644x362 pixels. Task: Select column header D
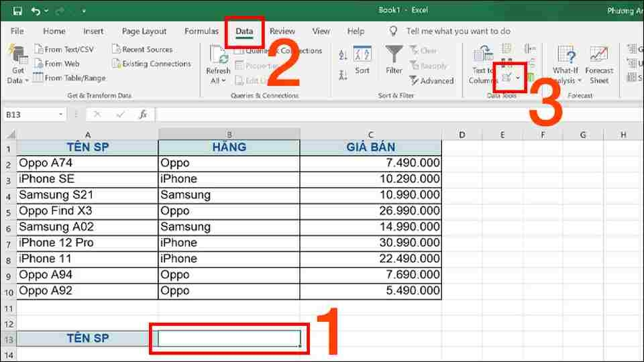462,135
